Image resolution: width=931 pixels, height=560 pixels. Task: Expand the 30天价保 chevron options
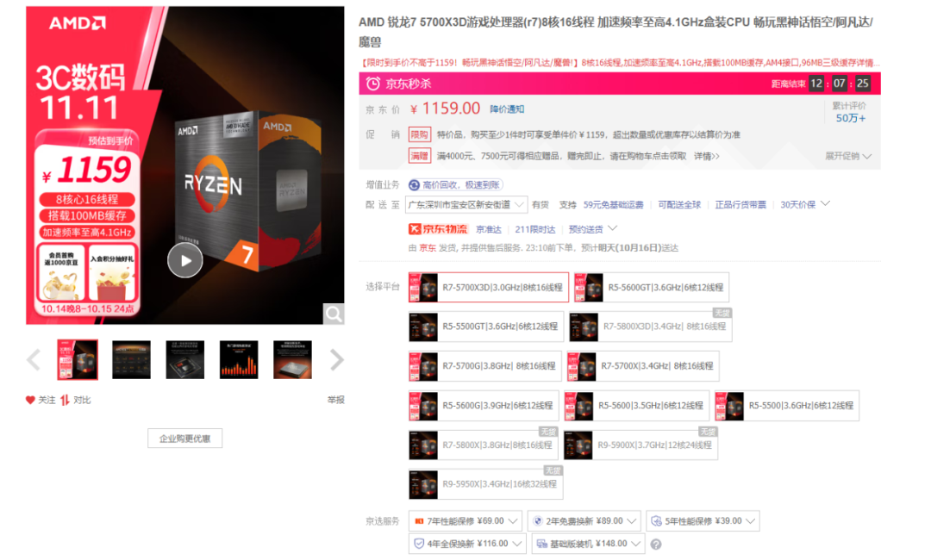825,204
